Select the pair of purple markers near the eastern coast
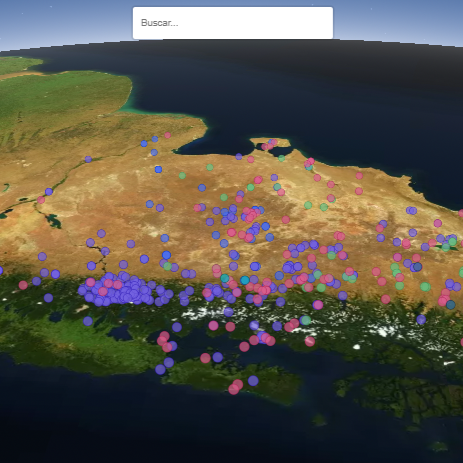 point(411,210)
